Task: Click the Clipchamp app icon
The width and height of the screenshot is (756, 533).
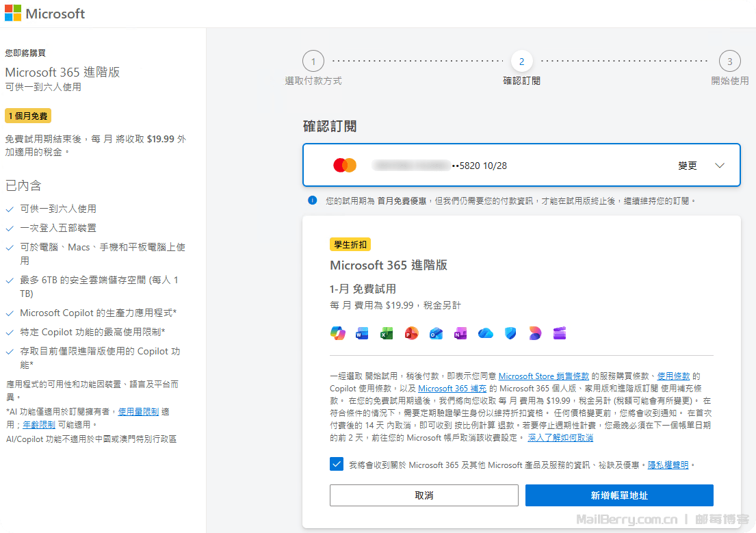Action: coord(560,333)
